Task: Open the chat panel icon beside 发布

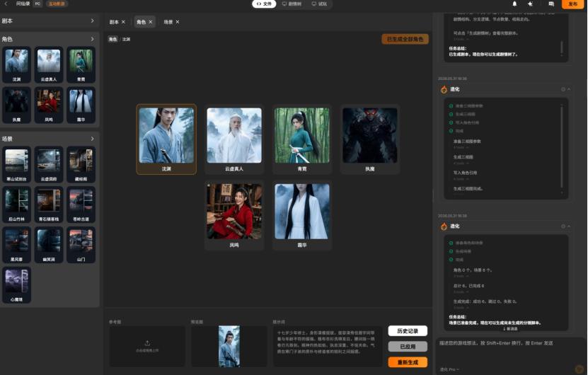Action: pyautogui.click(x=551, y=4)
